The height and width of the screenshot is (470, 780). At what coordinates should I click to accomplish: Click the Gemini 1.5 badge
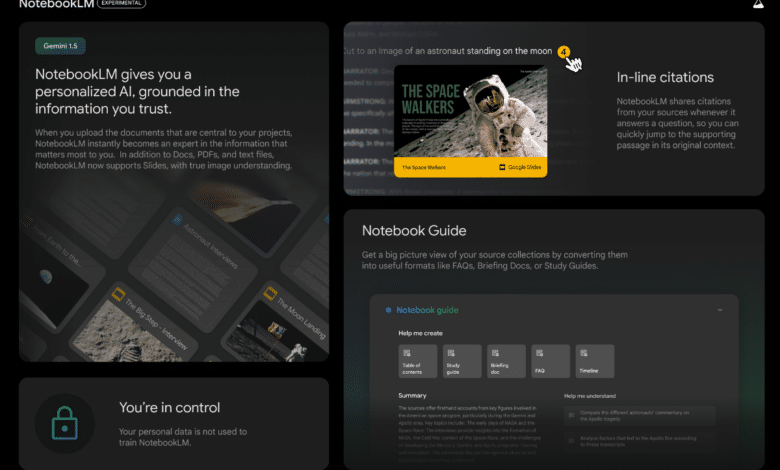[x=62, y=46]
